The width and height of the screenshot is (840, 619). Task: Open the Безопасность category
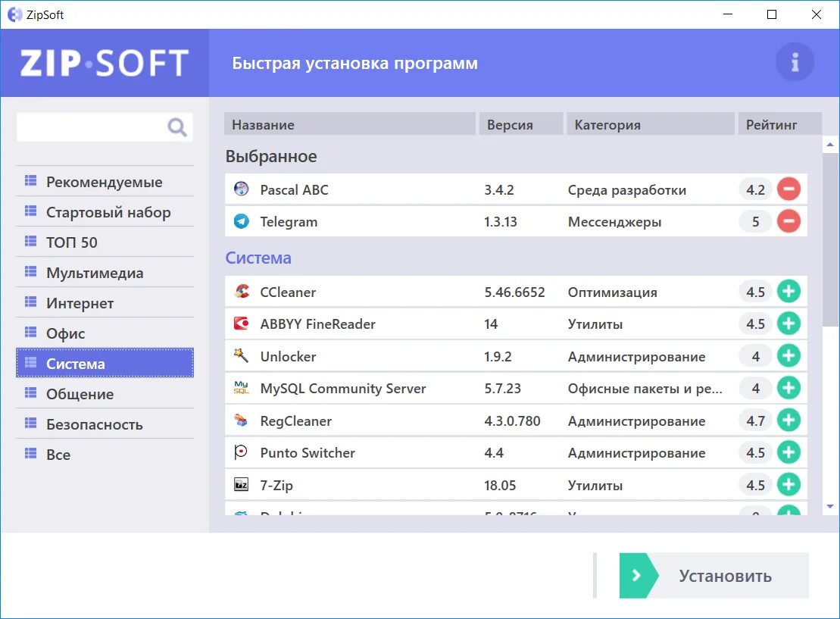(105, 424)
